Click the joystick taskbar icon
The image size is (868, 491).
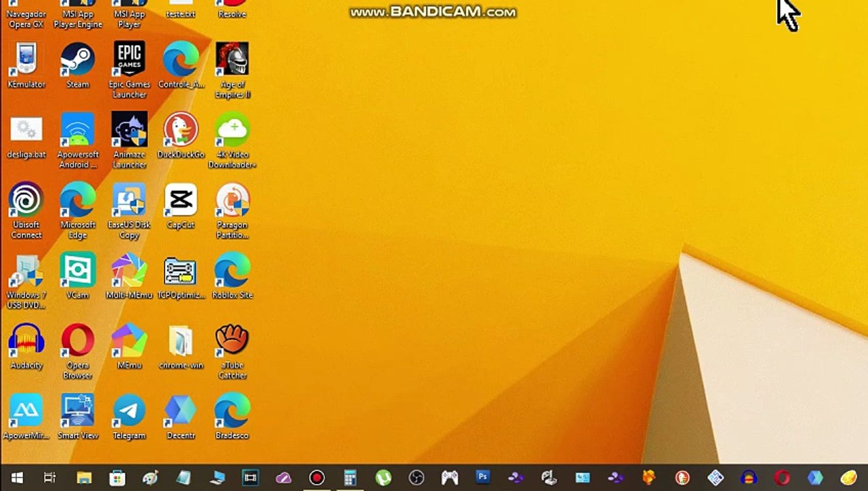[x=549, y=478]
